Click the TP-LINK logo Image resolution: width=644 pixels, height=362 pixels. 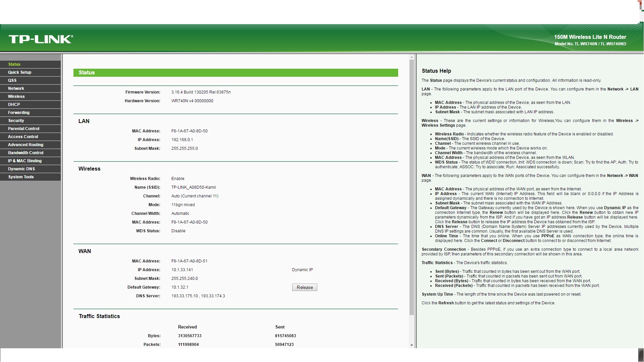[41, 39]
